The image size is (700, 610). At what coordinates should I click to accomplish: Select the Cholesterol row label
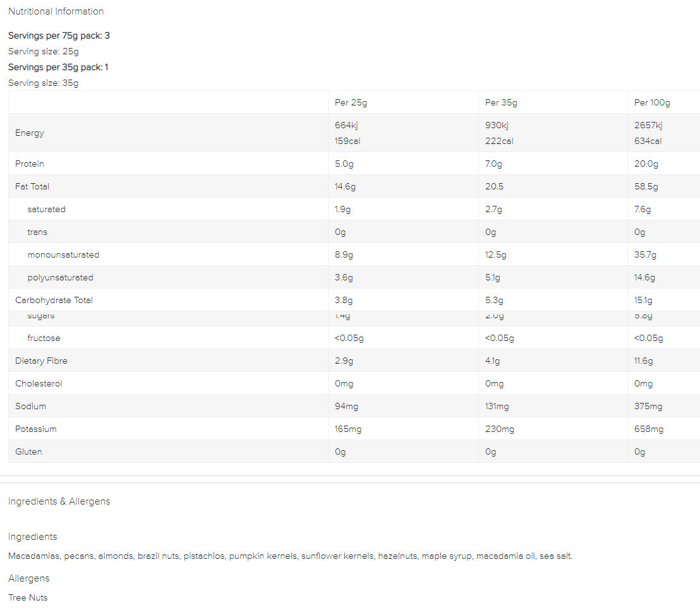(x=39, y=383)
